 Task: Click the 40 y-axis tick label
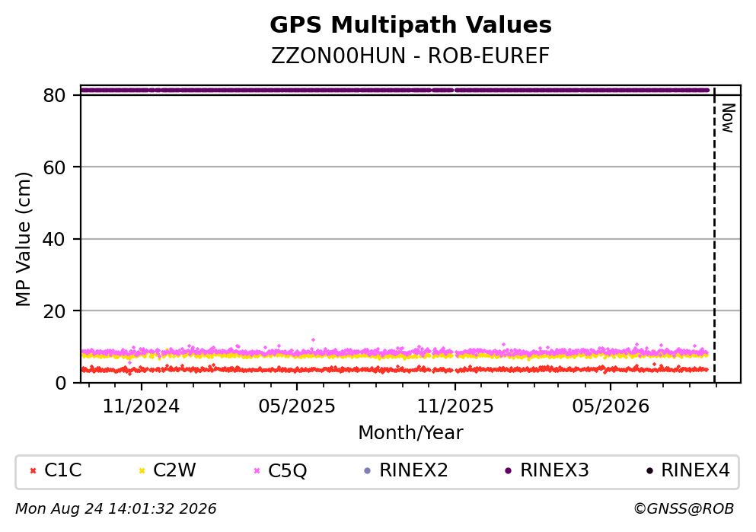click(x=54, y=239)
